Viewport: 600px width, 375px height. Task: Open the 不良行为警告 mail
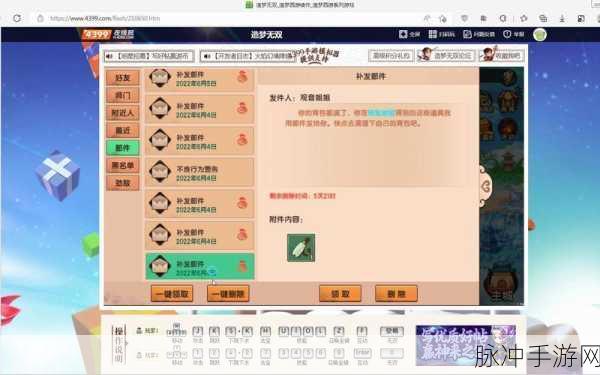[x=199, y=173]
